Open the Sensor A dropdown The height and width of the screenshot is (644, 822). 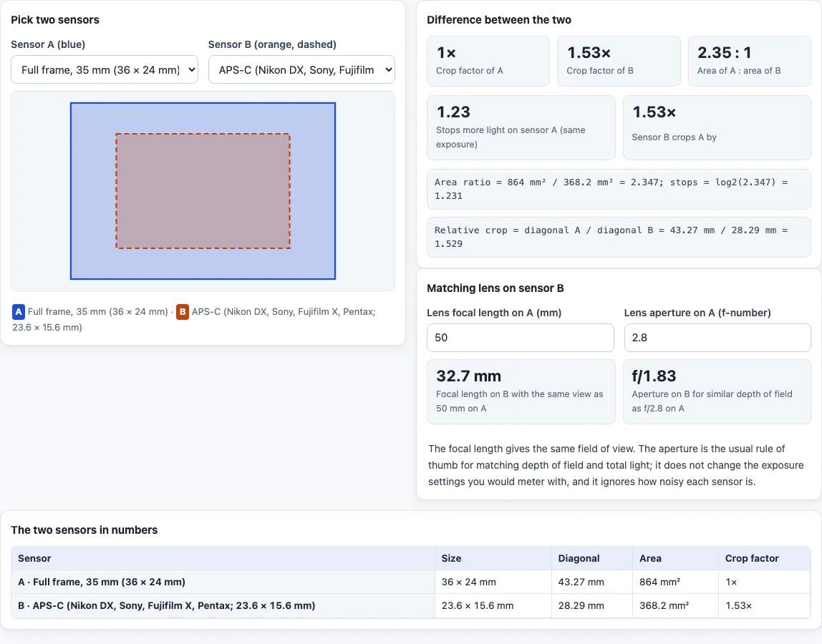coord(105,69)
